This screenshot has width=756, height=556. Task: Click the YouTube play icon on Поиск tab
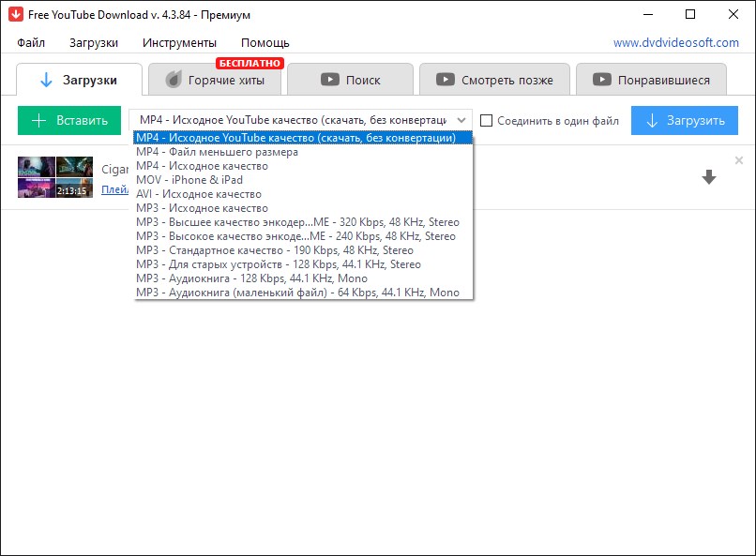[330, 80]
